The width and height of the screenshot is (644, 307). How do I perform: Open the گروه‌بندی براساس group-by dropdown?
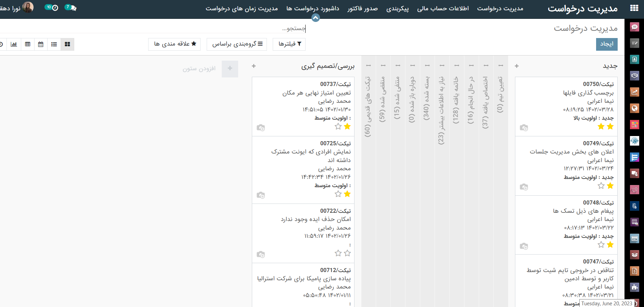(x=237, y=44)
